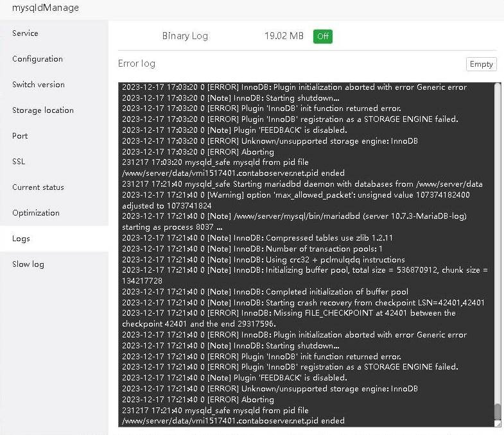Viewport: 504px width, 435px height.
Task: Select Switch version in the sidebar
Action: coord(39,85)
